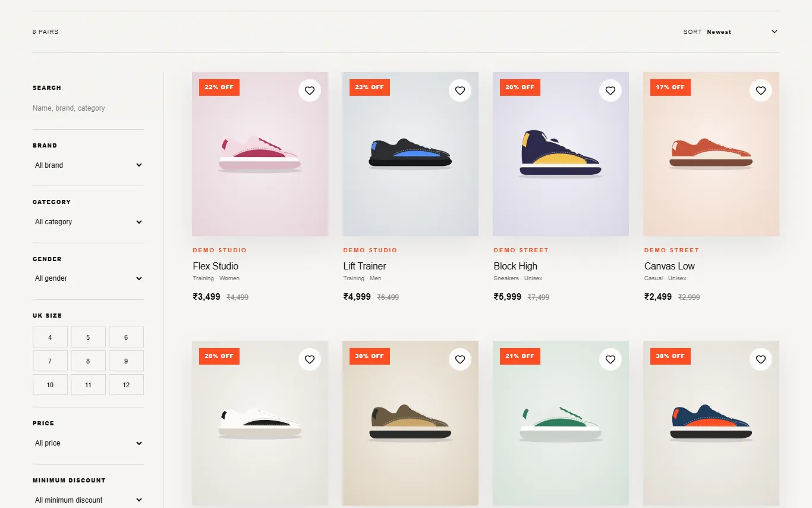Screen dimensions: 812x508
Task: Click the 21% OFF badge
Action: tap(520, 356)
